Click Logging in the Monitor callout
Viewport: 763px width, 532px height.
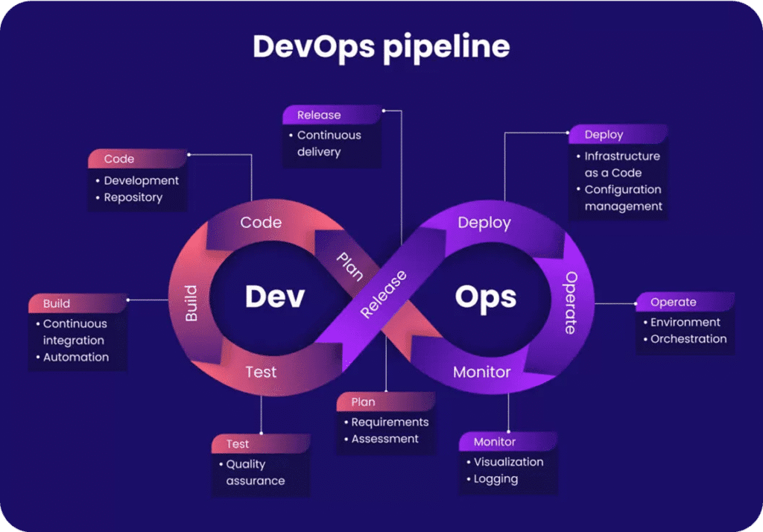(x=496, y=478)
